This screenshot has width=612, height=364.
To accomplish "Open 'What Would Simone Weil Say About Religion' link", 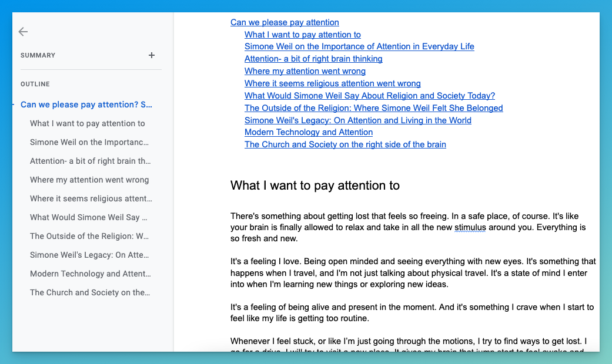I will coord(369,96).
